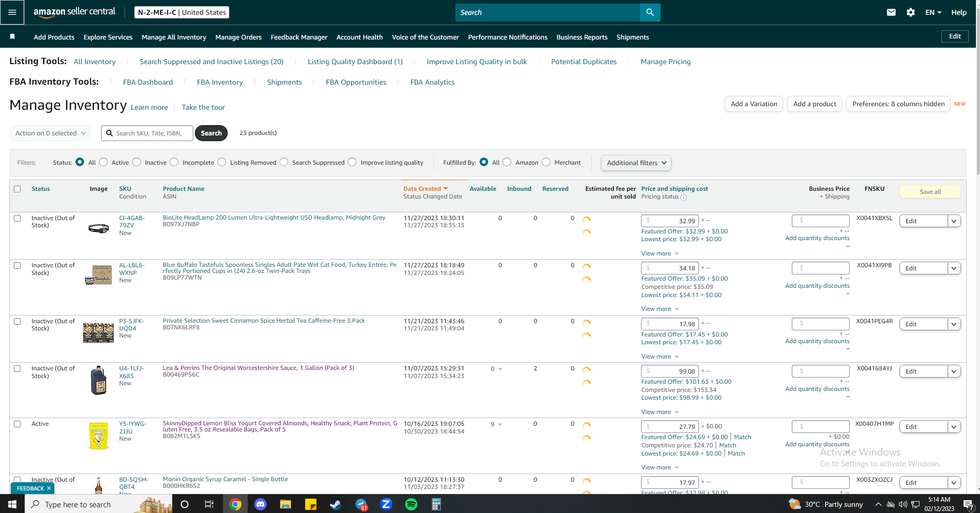Viewport: 980px width, 513px height.
Task: Open the 'Action on 0 selected' dropdown
Action: click(50, 133)
